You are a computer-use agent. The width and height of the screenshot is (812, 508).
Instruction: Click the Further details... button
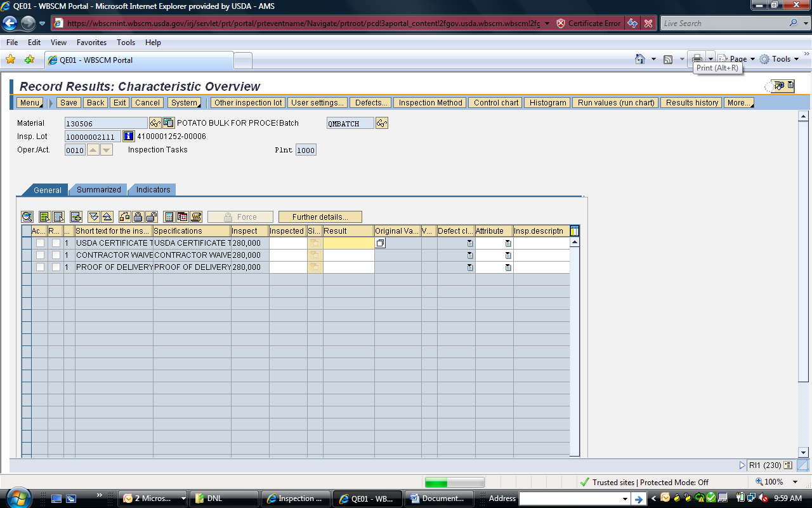pyautogui.click(x=320, y=217)
